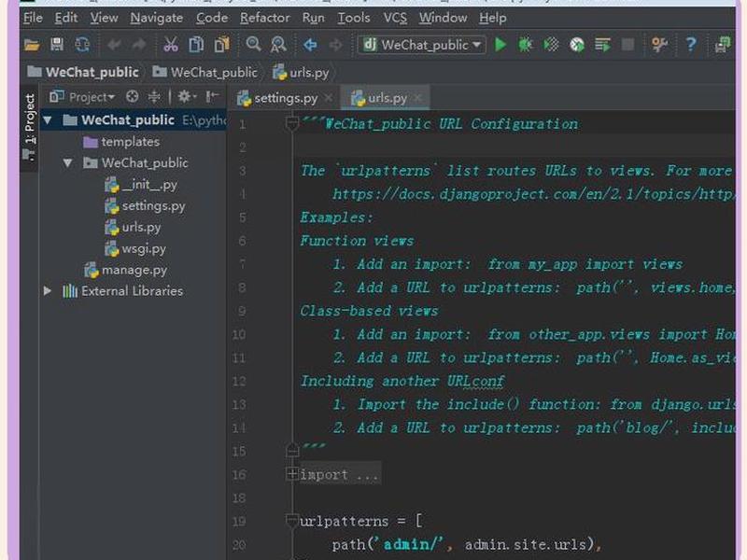Select __init__.py in project tree
This screenshot has width=747, height=560.
point(141,184)
